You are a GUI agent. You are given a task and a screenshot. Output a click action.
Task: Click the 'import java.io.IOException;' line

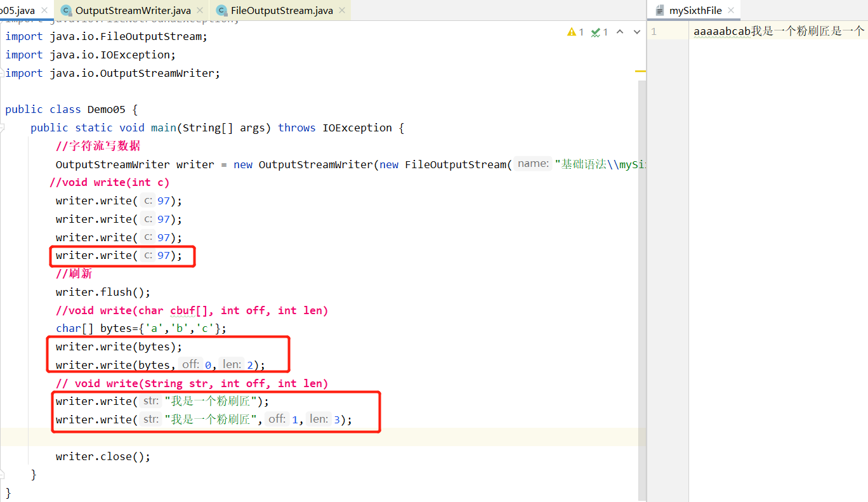(x=91, y=55)
